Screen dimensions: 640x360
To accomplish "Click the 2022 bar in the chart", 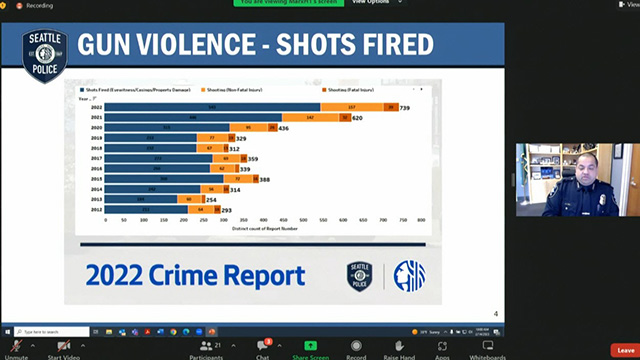I will (x=251, y=107).
